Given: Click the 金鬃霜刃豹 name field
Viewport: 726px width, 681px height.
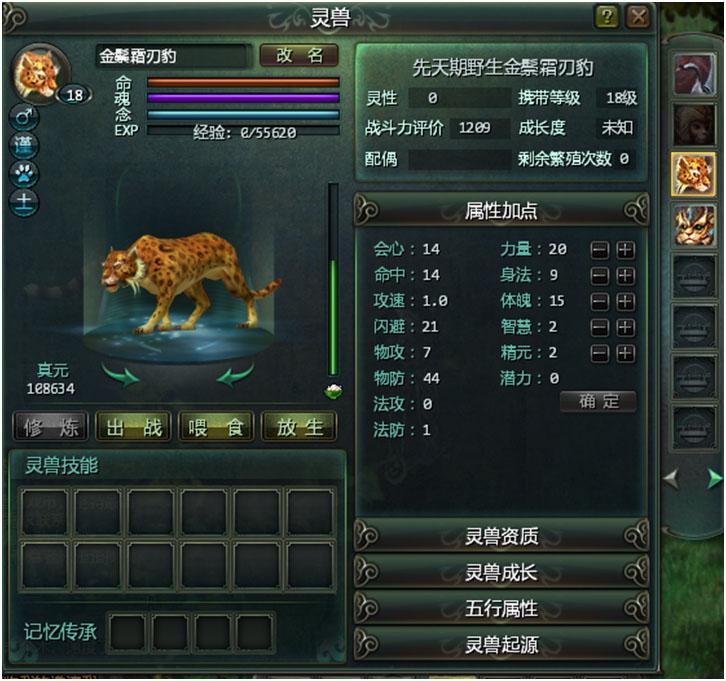Looking at the screenshot, I should (173, 56).
